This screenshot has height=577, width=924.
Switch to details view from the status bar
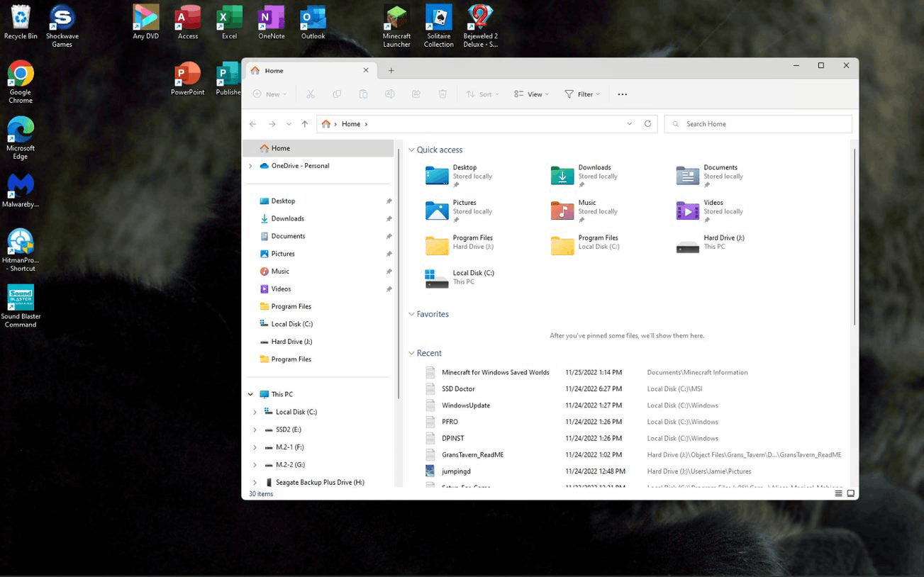tap(839, 493)
